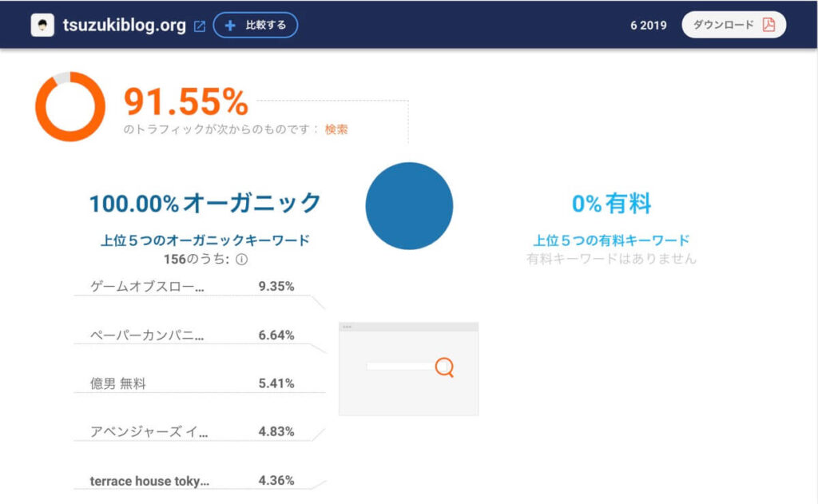Select the terrace house toky… keyword

[149, 481]
